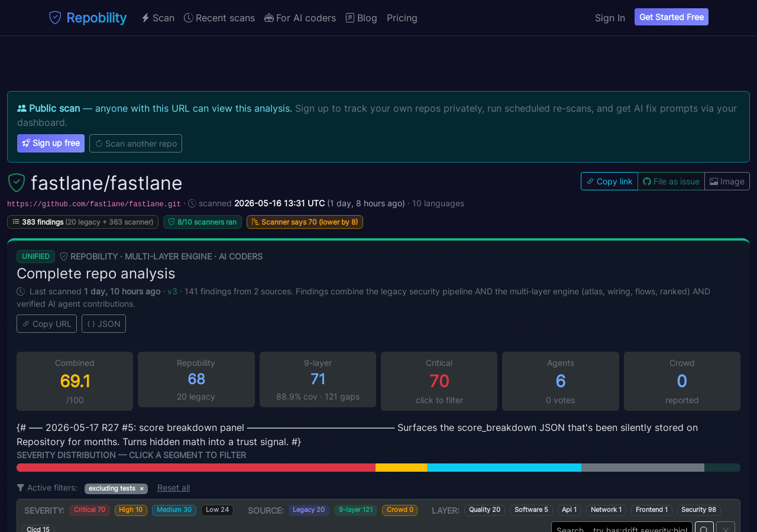
Task: Click the 10 languages text
Action: (438, 203)
